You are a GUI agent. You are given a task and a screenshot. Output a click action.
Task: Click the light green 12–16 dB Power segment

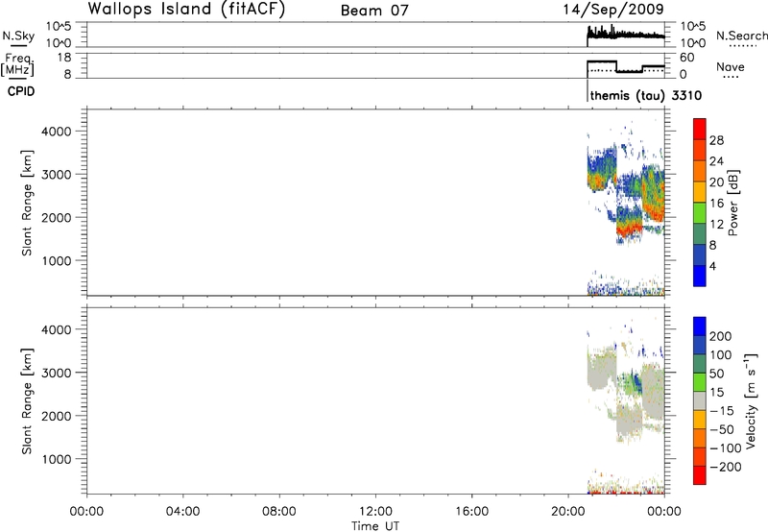700,213
